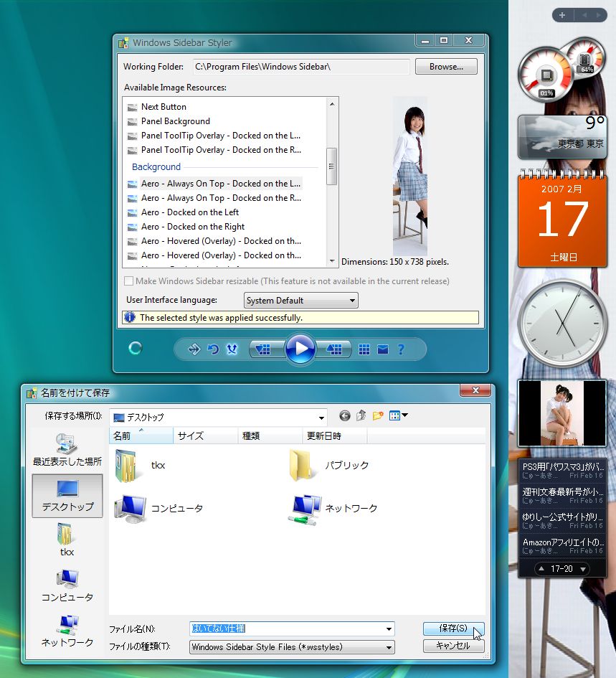616x678 pixels.
Task: Click the crossed up-arrows icon in Styler toolbar
Action: [232, 349]
